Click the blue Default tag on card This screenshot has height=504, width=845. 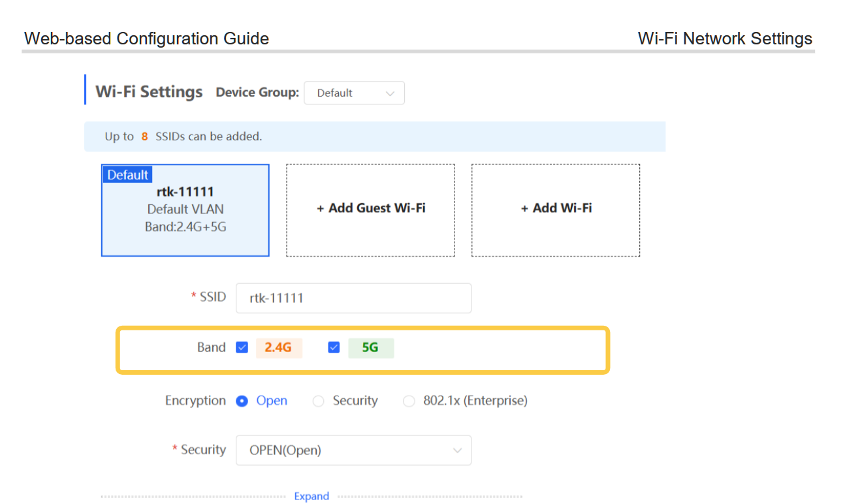pos(128,174)
